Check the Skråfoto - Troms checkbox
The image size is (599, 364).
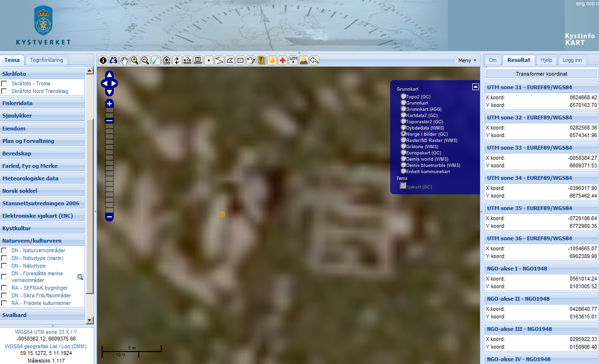[4, 83]
